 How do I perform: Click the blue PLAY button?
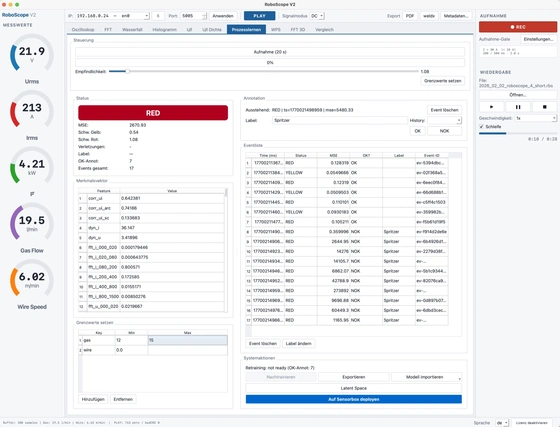260,16
